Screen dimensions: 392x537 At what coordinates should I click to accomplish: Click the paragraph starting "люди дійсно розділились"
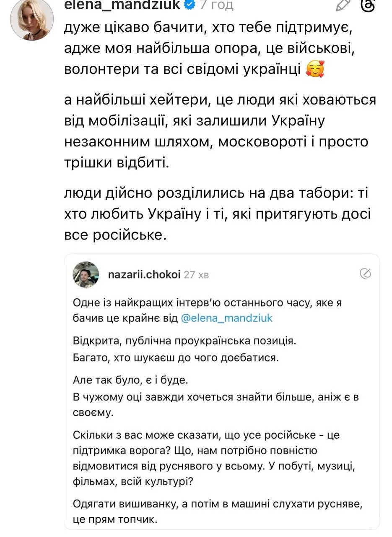pyautogui.click(x=217, y=214)
